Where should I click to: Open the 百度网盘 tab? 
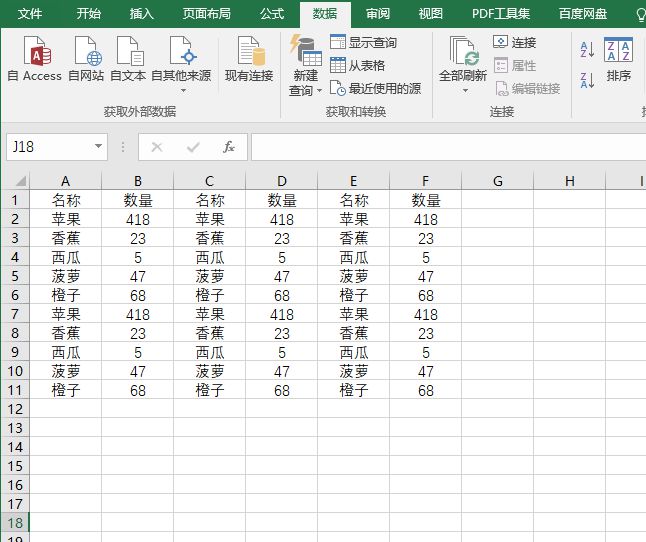[x=583, y=14]
